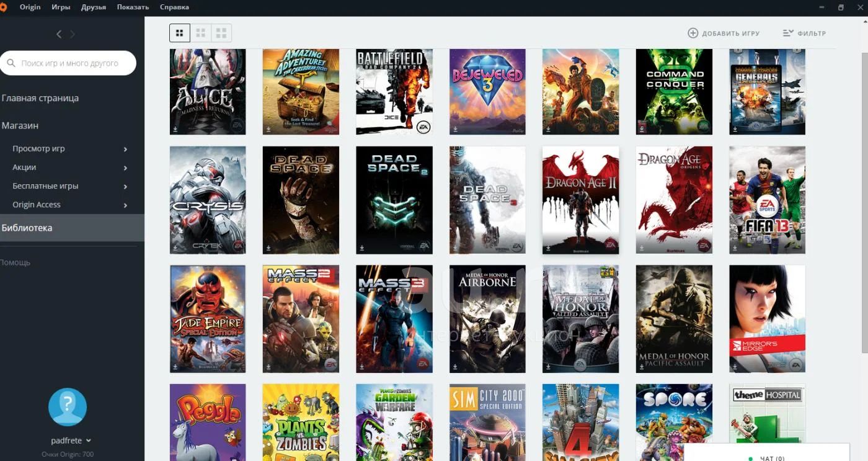Select the Amazing Adventures Caribbean Secret tile
Image resolution: width=868 pixels, height=461 pixels.
point(301,92)
